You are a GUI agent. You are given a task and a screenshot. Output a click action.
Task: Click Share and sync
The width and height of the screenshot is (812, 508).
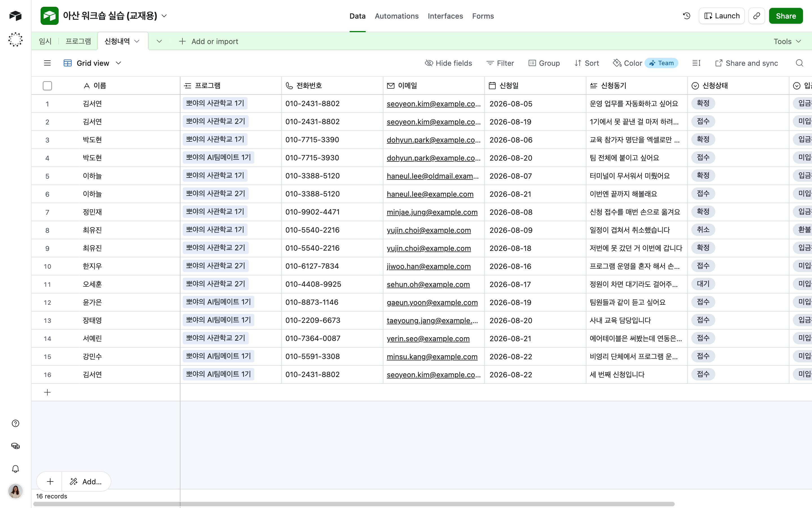(x=746, y=63)
